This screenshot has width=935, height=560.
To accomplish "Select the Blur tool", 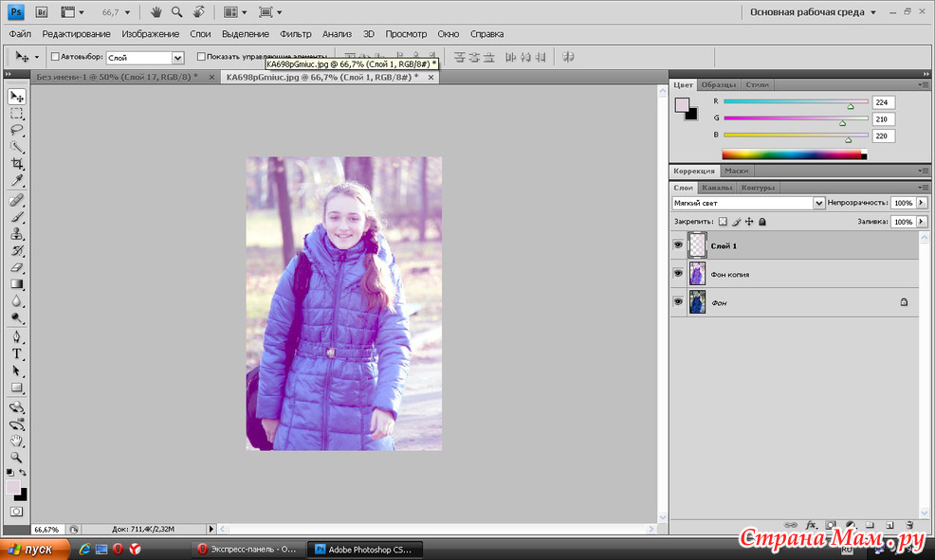I will [x=17, y=301].
